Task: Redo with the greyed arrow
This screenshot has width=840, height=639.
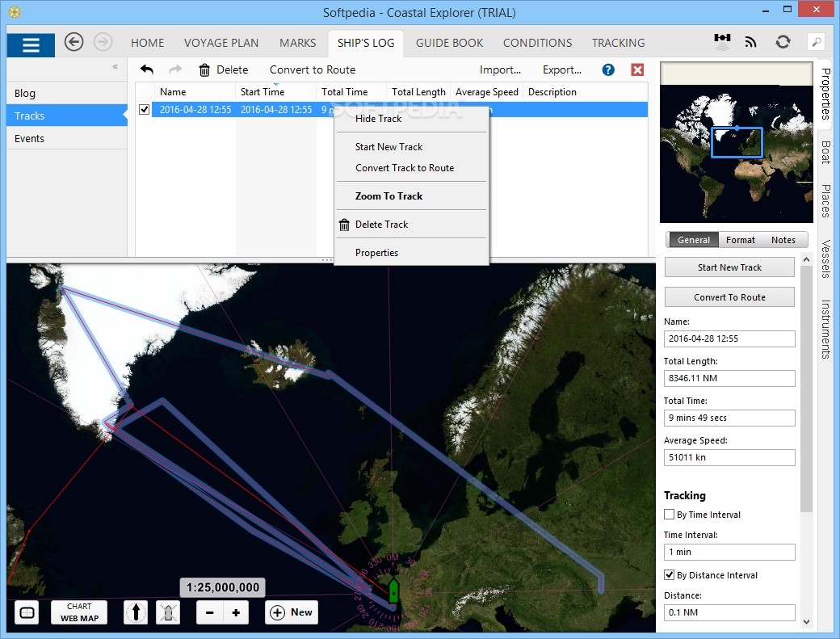Action: point(175,69)
